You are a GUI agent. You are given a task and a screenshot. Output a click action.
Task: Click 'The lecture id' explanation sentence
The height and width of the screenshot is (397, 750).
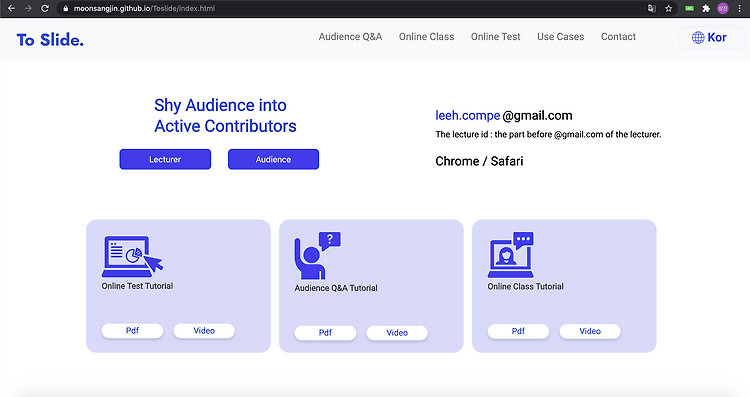coord(548,134)
